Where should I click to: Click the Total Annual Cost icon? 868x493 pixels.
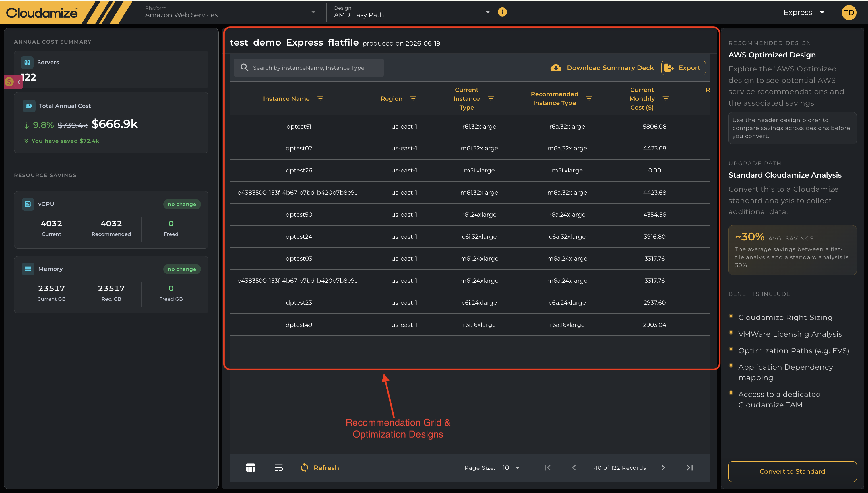coord(29,106)
